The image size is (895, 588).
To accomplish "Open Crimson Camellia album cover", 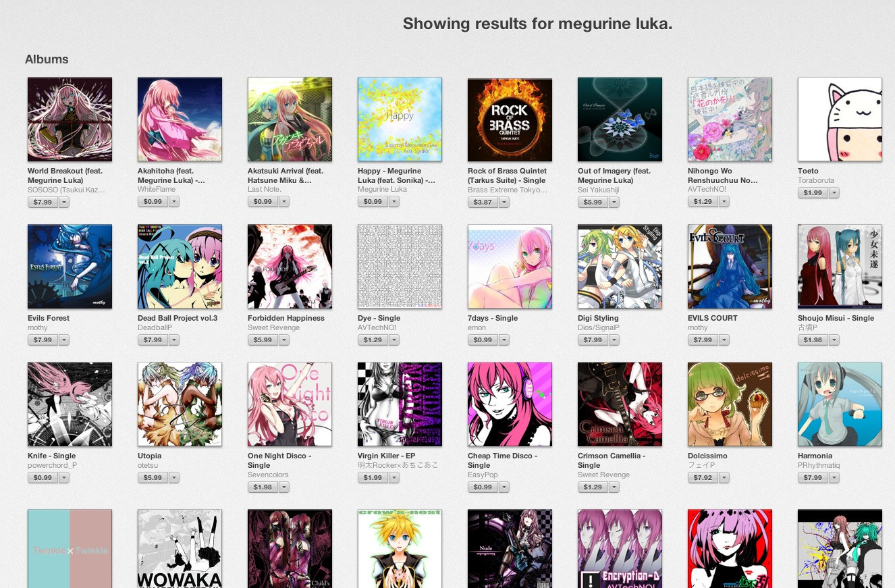I will [x=620, y=404].
